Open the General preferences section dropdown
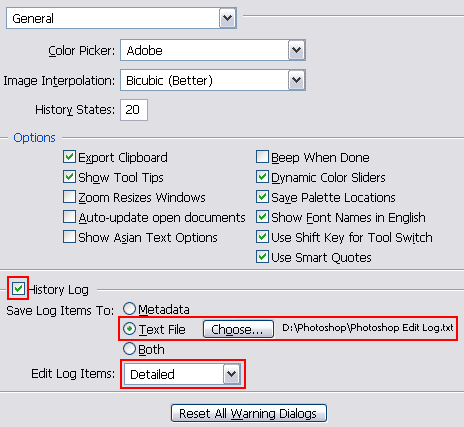The width and height of the screenshot is (464, 427). (x=121, y=18)
